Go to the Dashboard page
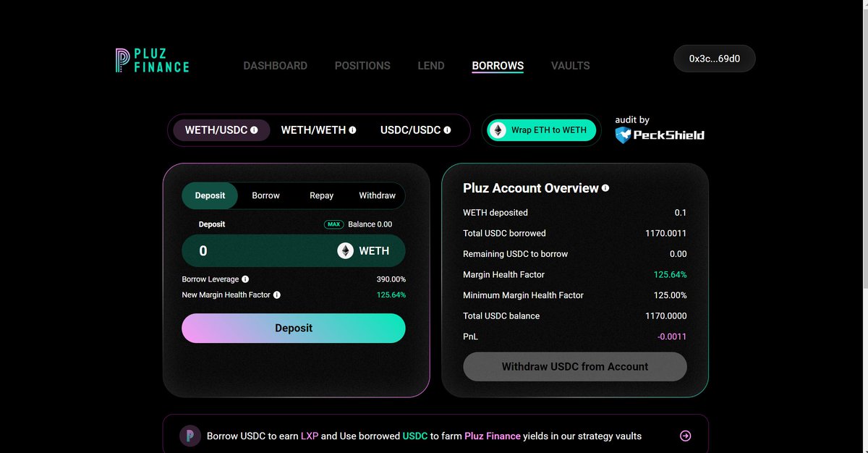 coord(275,66)
